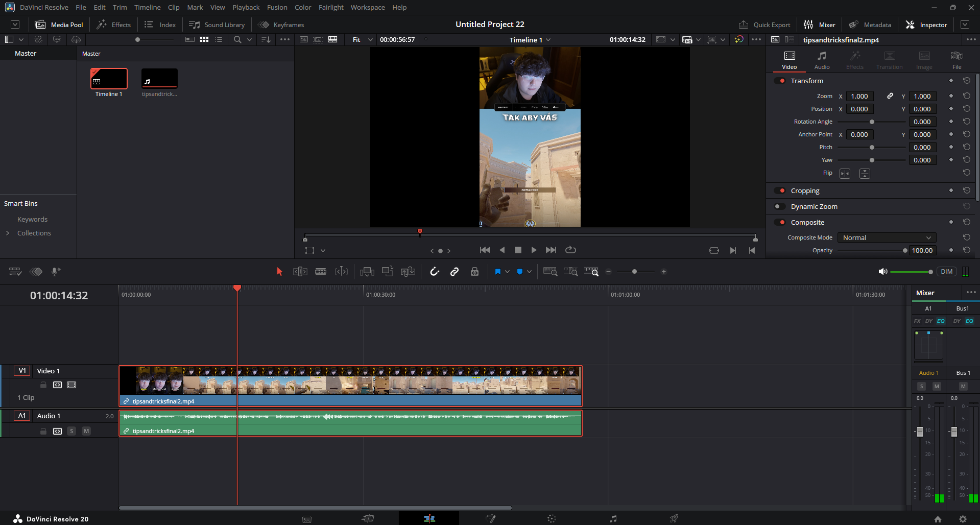Click the blue marker icon
980x525 pixels.
pos(520,272)
